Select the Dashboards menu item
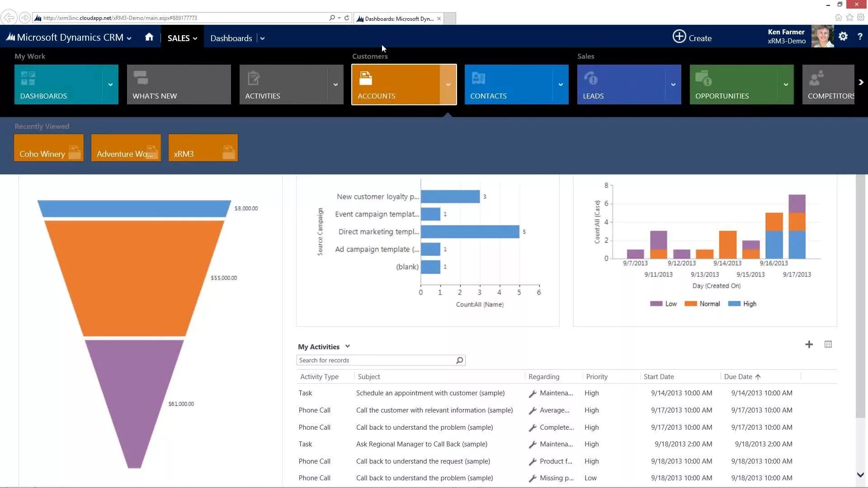Viewport: 868px width, 488px height. pyautogui.click(x=231, y=38)
